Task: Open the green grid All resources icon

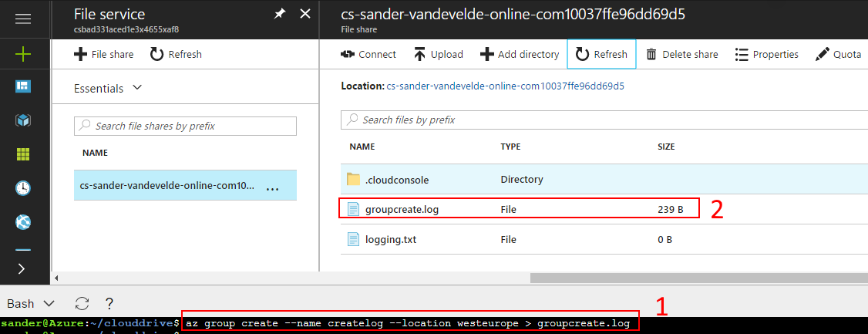Action: tap(22, 154)
